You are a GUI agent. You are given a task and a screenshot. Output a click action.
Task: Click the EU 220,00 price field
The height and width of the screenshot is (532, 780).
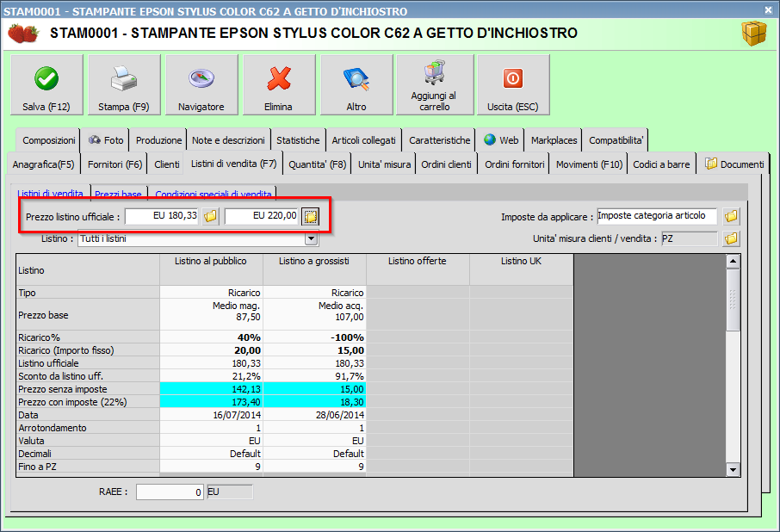tap(261, 216)
